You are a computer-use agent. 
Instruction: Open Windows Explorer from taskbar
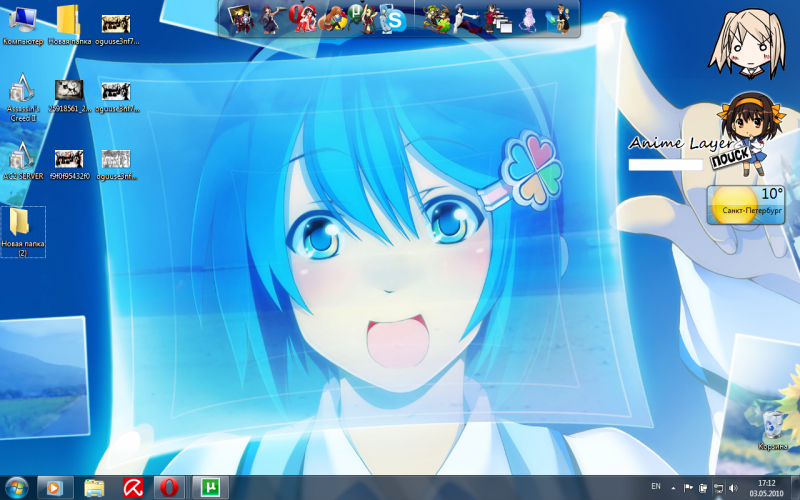point(94,488)
